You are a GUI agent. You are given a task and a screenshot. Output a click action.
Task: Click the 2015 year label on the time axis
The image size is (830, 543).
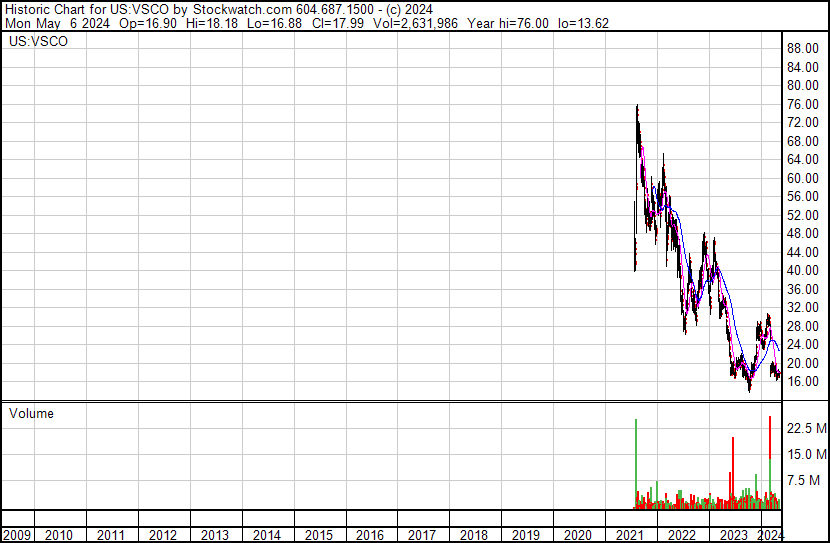tap(318, 535)
